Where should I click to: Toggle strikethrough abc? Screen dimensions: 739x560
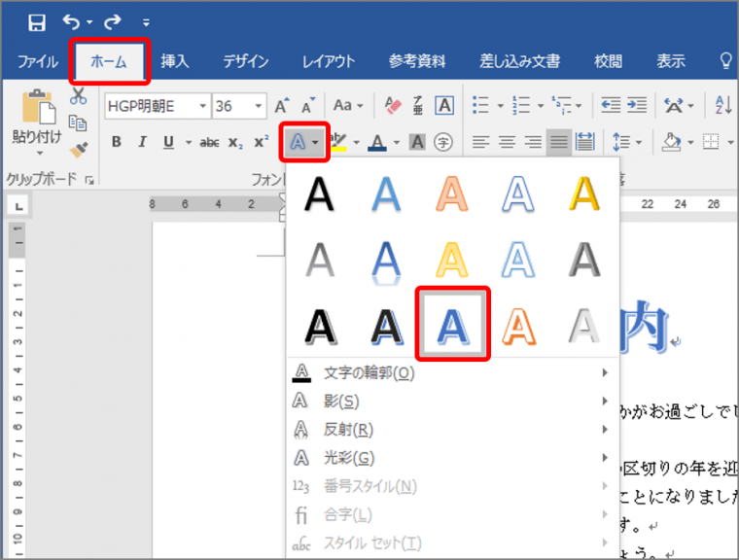[209, 142]
